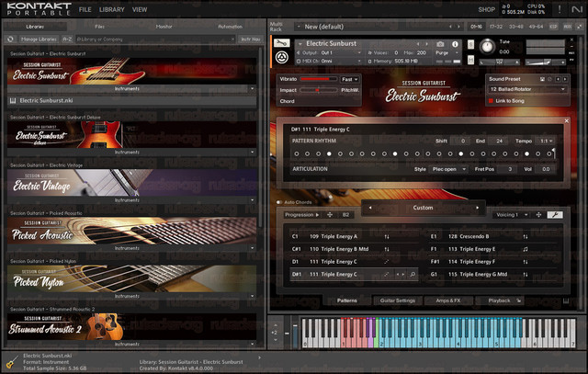Open the FILE menu

pyautogui.click(x=85, y=10)
